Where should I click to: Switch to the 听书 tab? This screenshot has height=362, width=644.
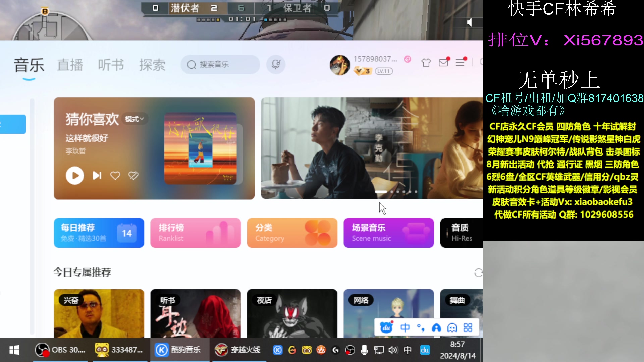point(111,65)
